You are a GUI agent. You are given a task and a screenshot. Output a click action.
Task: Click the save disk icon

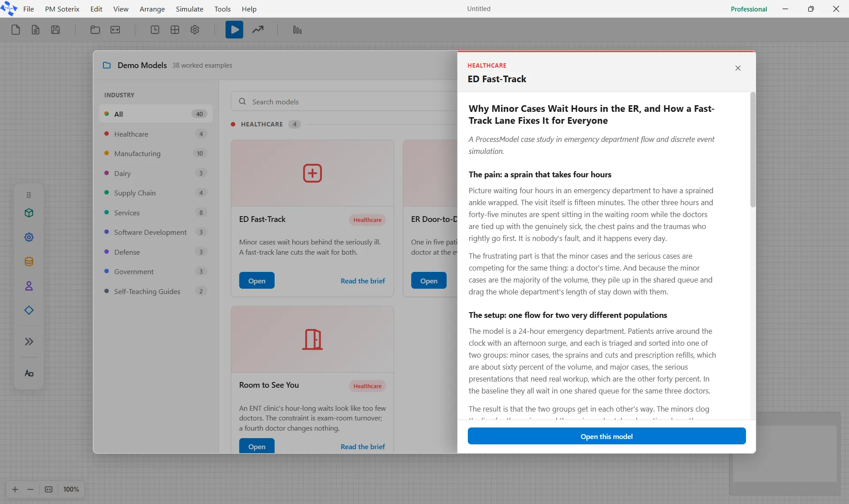(x=55, y=30)
